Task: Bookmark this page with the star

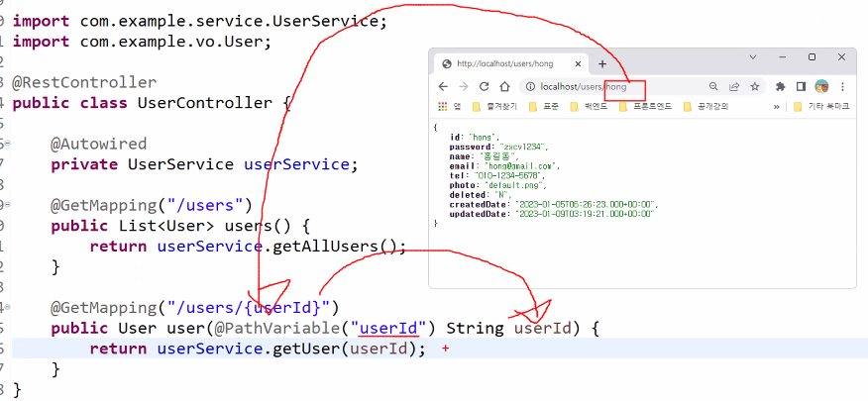Action: [754, 87]
